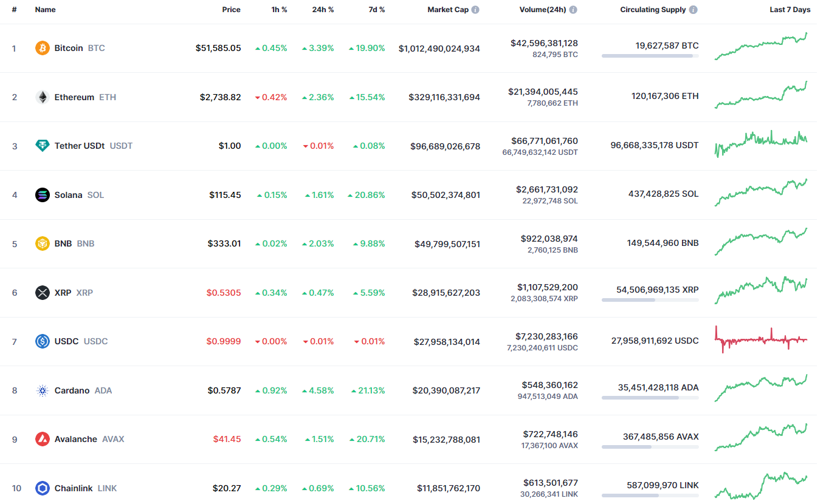Open Chainlink 7-day sparkline chart

pyautogui.click(x=761, y=486)
